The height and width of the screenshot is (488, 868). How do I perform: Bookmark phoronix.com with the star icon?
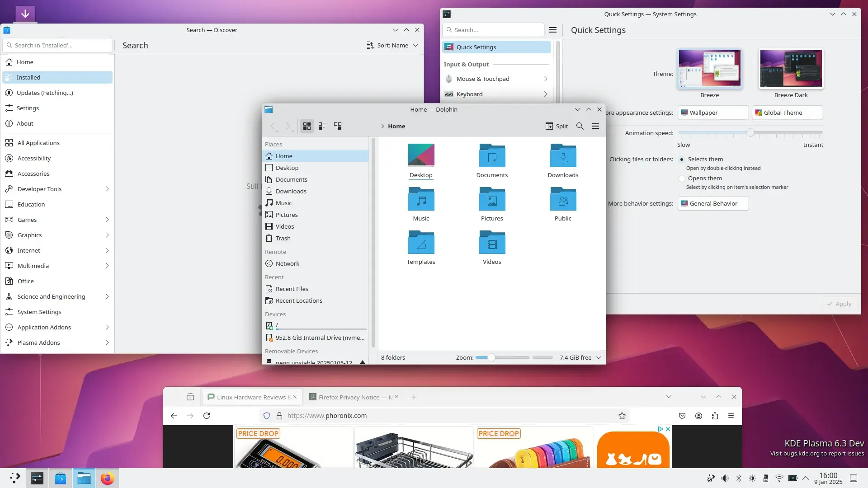[622, 416]
